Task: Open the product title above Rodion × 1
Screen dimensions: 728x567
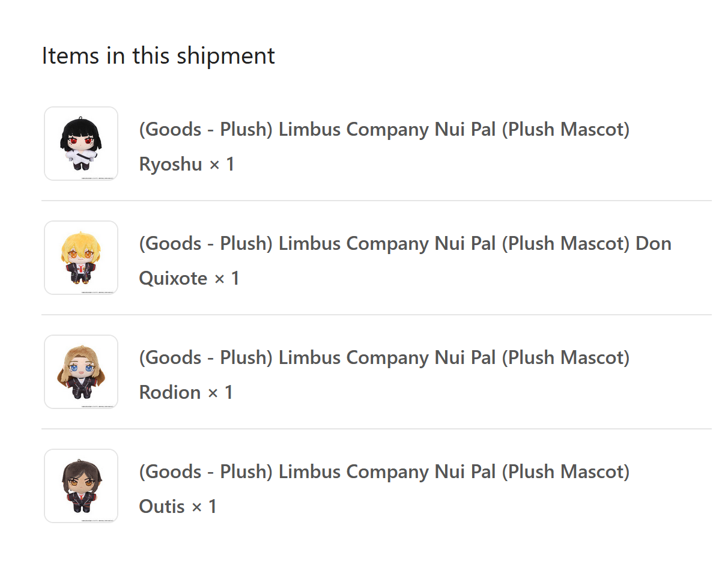Action: click(x=384, y=357)
